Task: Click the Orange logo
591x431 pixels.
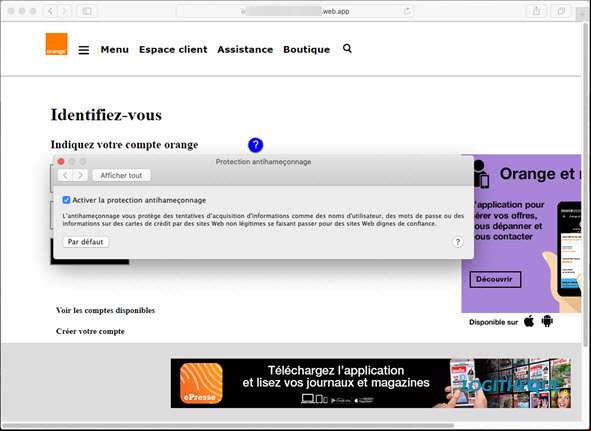Action: click(x=57, y=44)
